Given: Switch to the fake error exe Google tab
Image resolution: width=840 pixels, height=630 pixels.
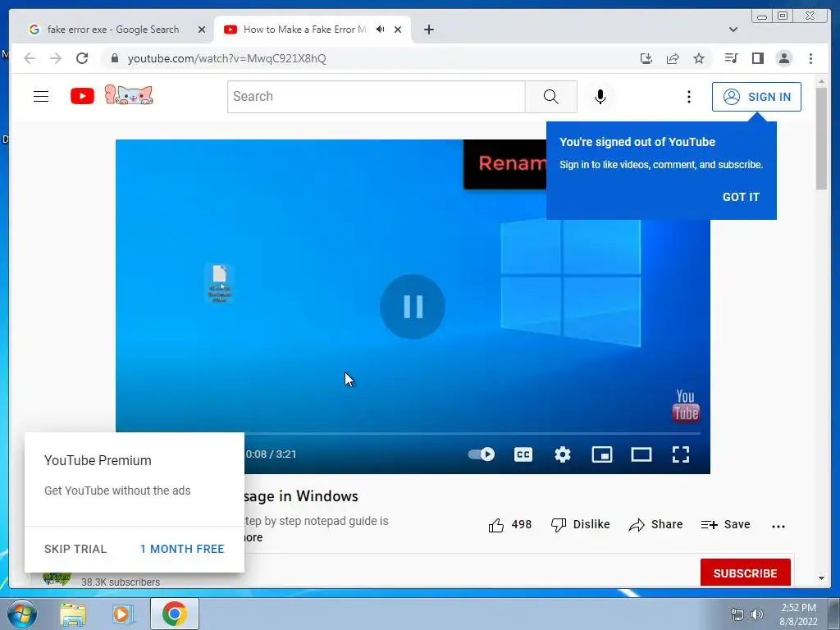Looking at the screenshot, I should (112, 30).
